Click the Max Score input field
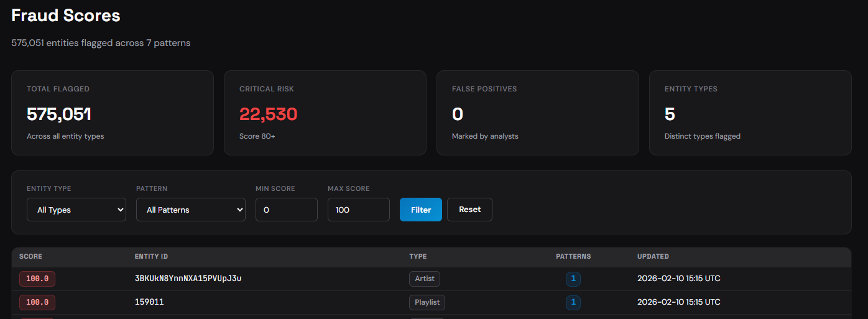This screenshot has width=868, height=319. (358, 210)
